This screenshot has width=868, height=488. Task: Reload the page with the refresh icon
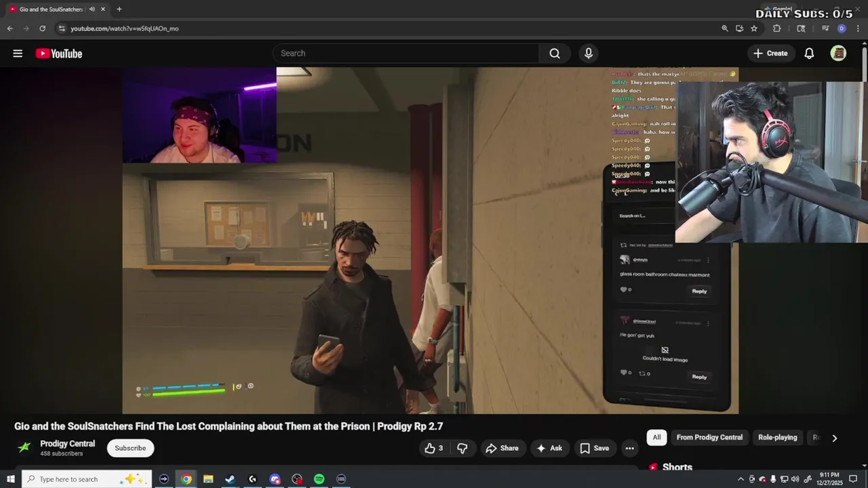tap(42, 28)
